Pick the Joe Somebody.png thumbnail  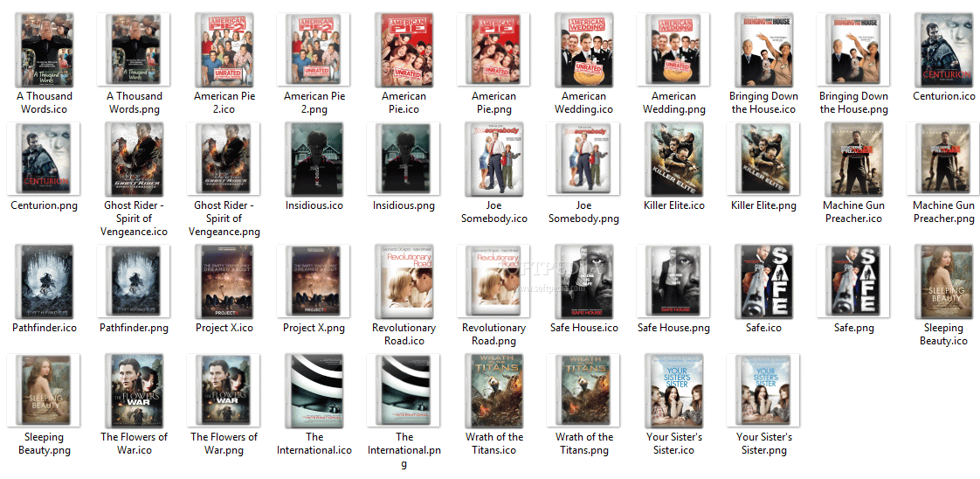click(x=583, y=159)
